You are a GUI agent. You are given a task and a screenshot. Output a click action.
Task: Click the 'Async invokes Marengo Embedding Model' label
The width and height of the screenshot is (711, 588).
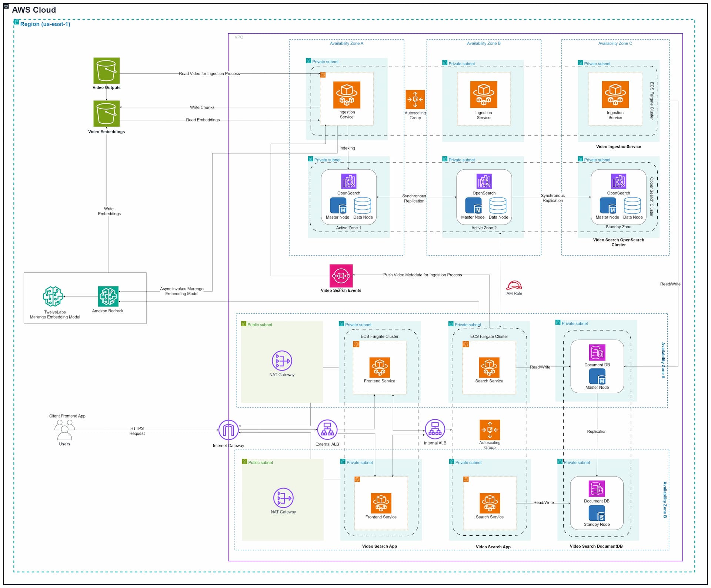tap(182, 291)
